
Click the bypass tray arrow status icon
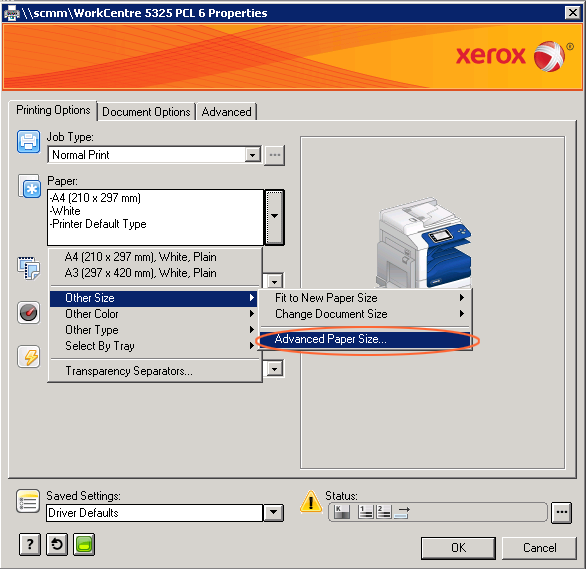coord(402,511)
